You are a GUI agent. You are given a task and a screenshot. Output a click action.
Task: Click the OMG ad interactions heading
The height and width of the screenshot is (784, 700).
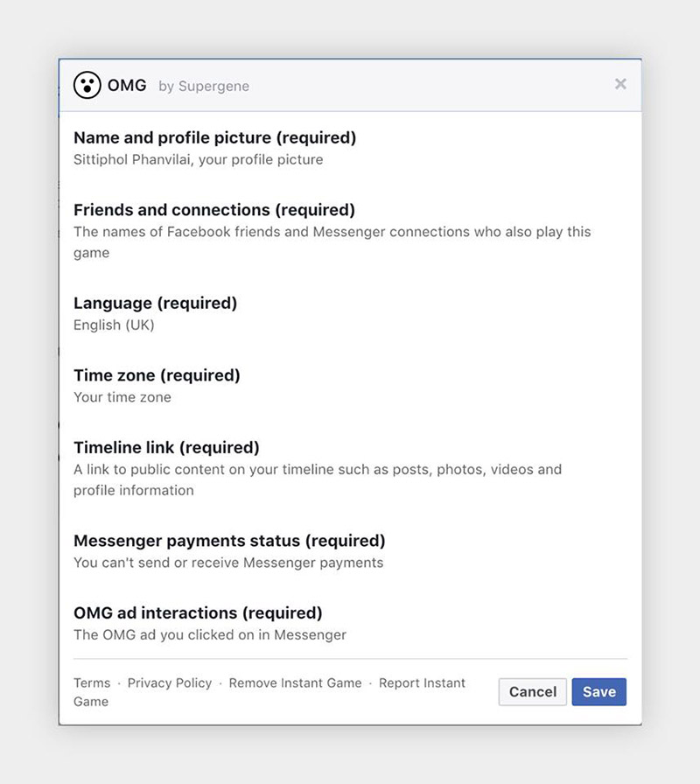tap(198, 612)
